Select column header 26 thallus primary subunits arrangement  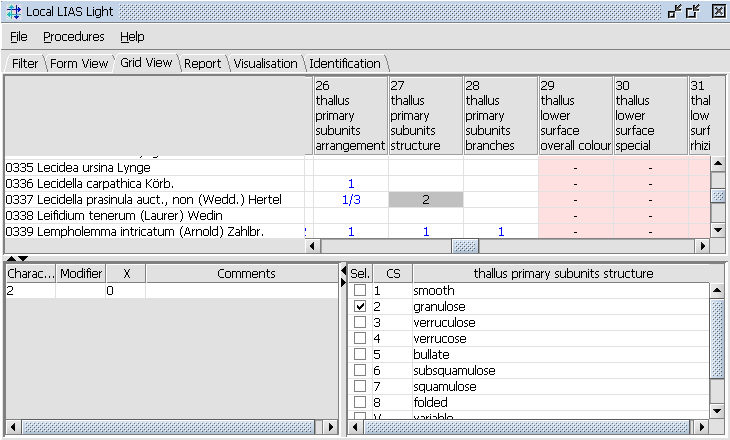click(350, 115)
